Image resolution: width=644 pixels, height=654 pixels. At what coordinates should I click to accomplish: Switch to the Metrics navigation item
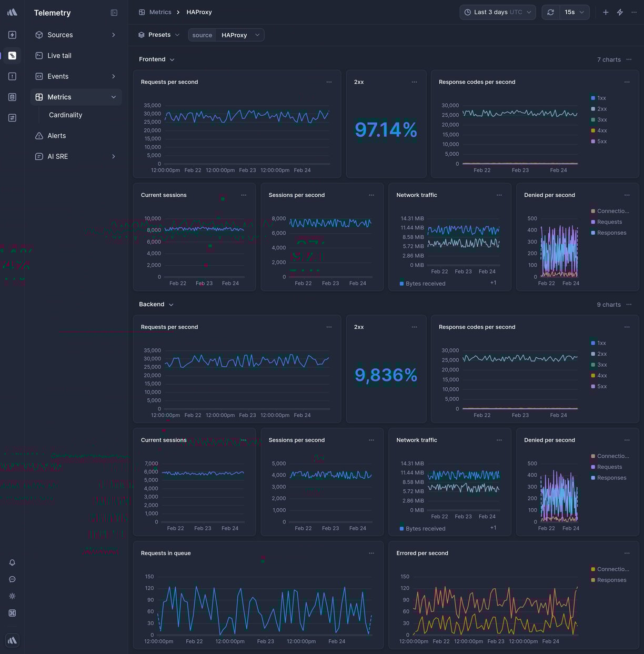pyautogui.click(x=59, y=97)
